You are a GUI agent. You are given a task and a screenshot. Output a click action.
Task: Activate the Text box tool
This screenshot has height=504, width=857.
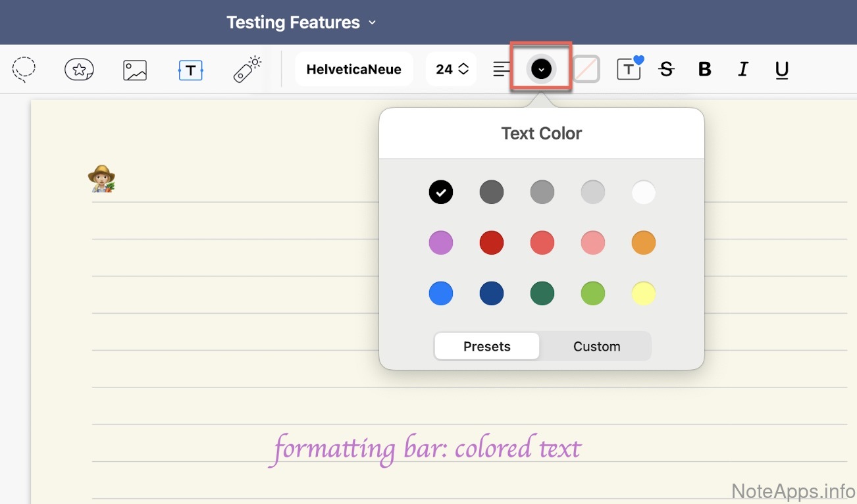[191, 70]
